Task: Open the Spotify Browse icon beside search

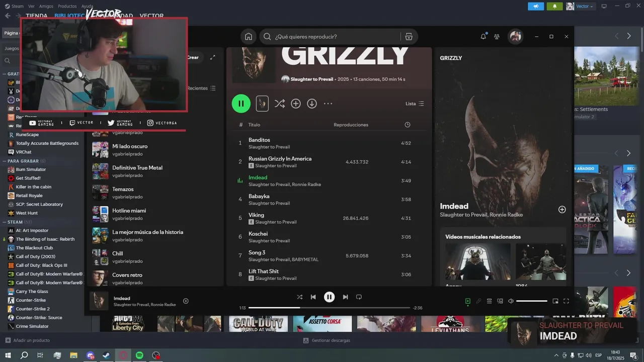Action: 409,37
